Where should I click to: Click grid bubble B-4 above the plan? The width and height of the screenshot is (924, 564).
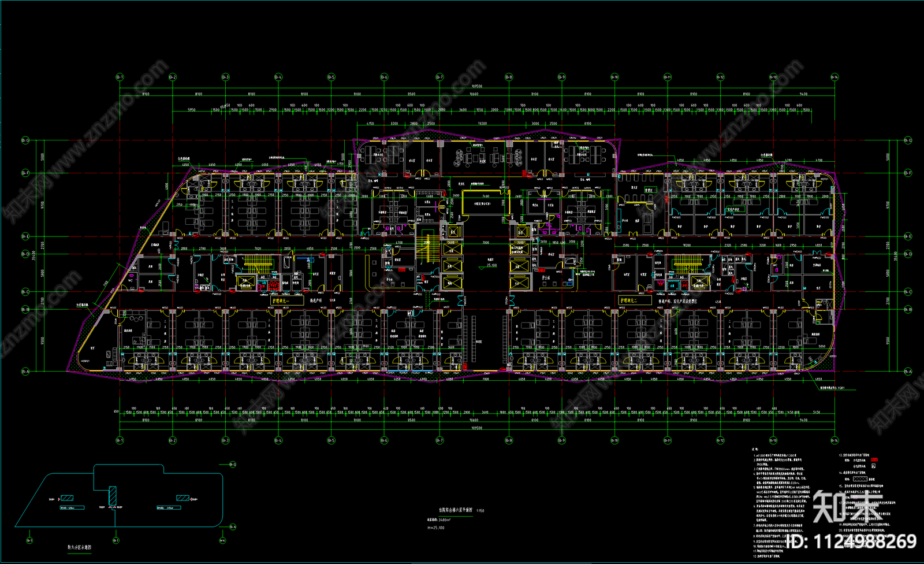point(278,77)
